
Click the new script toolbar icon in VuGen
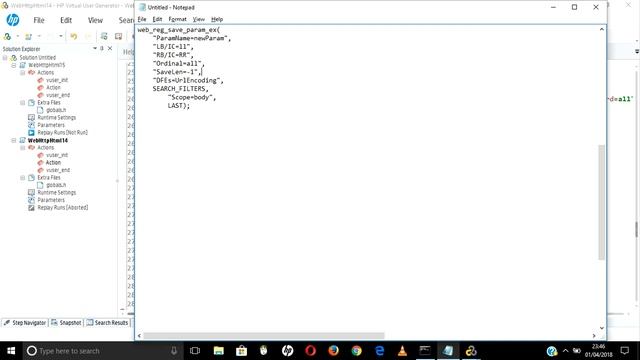point(7,36)
